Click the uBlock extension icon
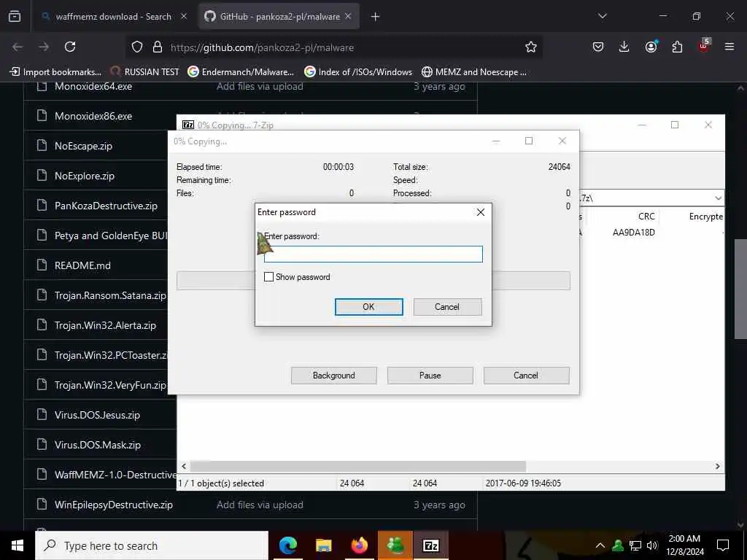Image resolution: width=747 pixels, height=560 pixels. tap(704, 46)
